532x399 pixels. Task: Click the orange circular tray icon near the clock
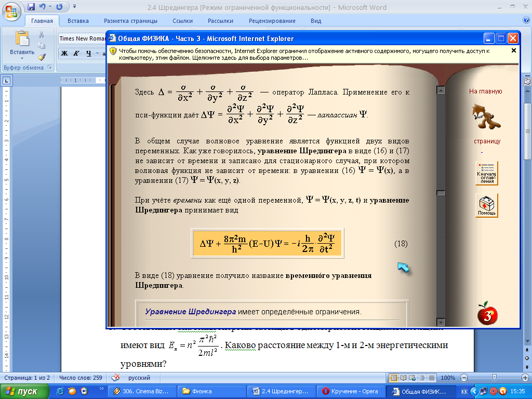pos(502,391)
